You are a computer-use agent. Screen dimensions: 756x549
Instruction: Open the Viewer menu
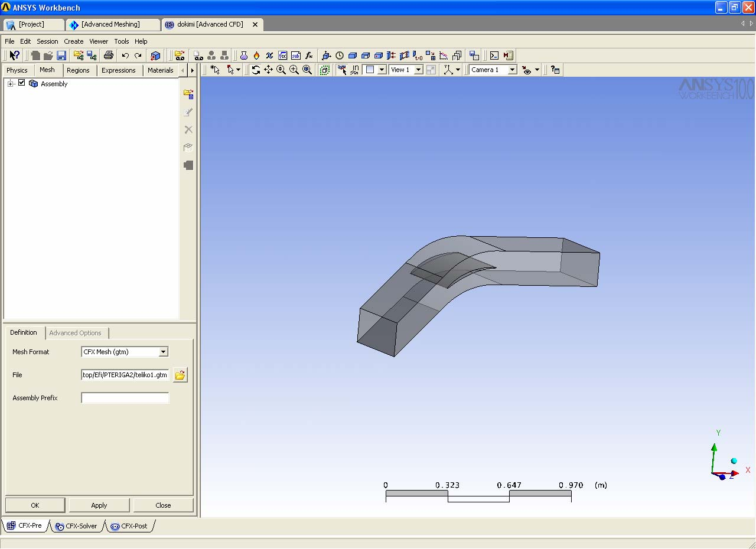[x=99, y=41]
